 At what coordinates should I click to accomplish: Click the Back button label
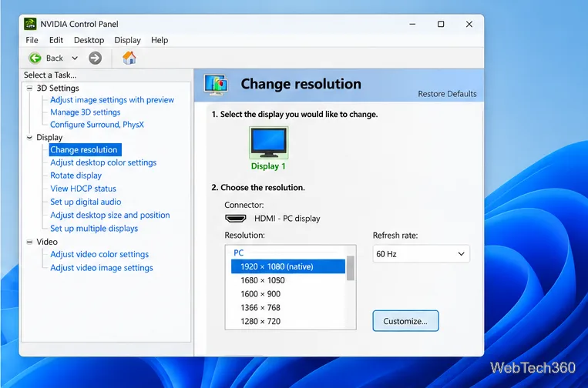point(55,58)
